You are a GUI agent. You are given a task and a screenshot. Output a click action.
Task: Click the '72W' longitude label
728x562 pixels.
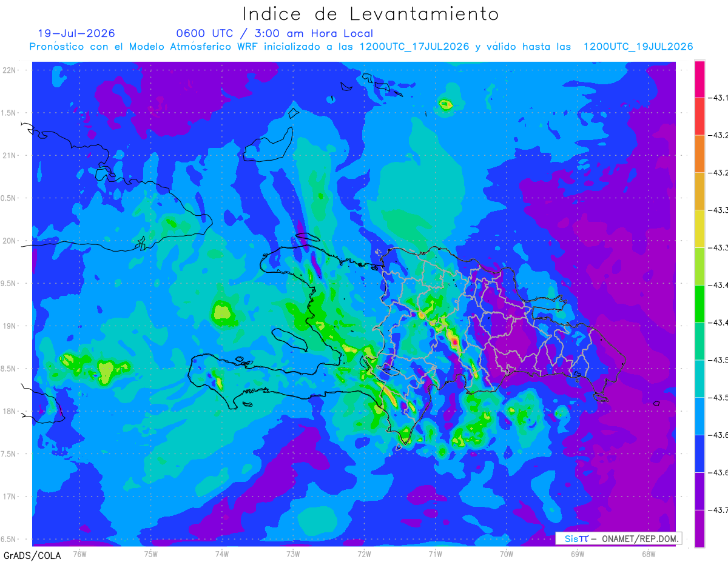click(x=364, y=554)
